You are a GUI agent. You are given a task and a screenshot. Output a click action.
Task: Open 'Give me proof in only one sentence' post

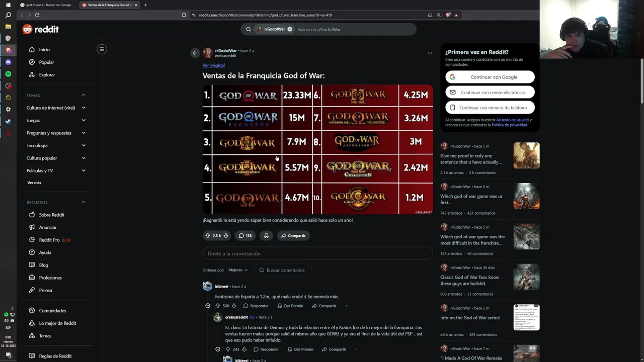click(x=471, y=159)
